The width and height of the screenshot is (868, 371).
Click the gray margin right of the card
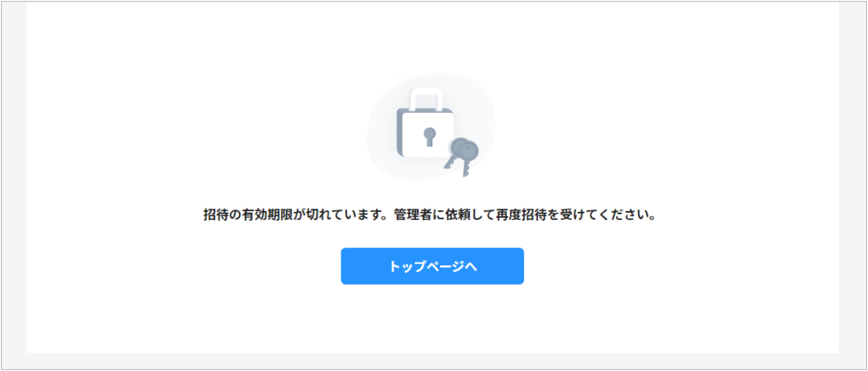(853, 178)
